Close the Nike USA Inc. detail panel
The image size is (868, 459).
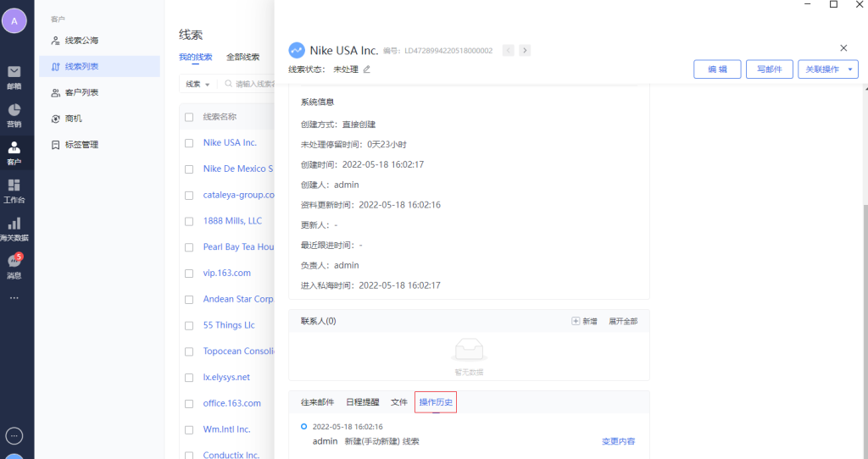843,49
